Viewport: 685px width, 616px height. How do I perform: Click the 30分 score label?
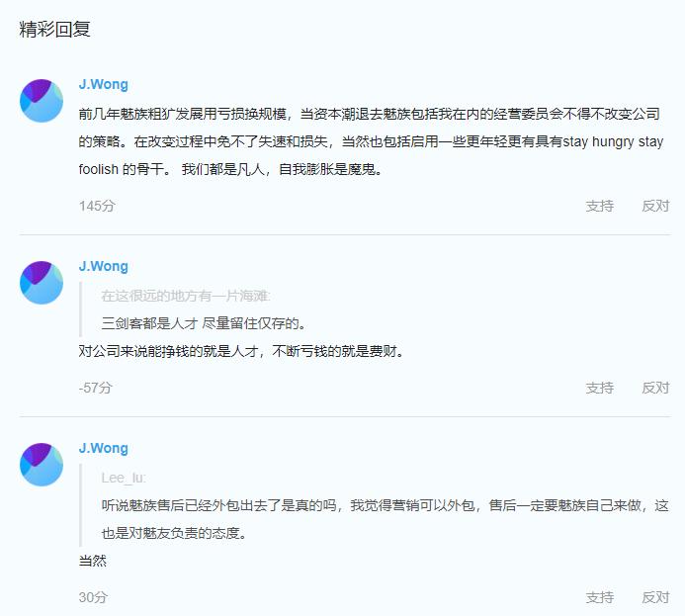93,597
